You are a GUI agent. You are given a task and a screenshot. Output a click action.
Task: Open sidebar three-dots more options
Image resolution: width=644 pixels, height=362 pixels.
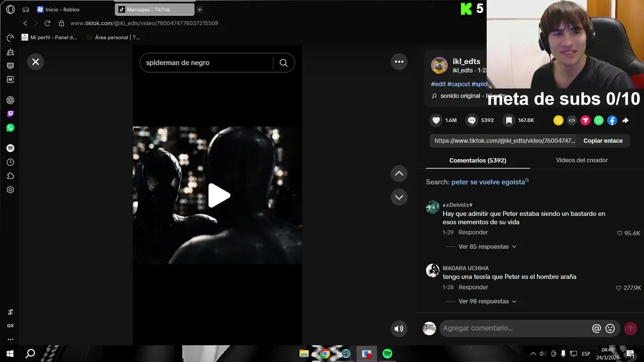(10, 339)
